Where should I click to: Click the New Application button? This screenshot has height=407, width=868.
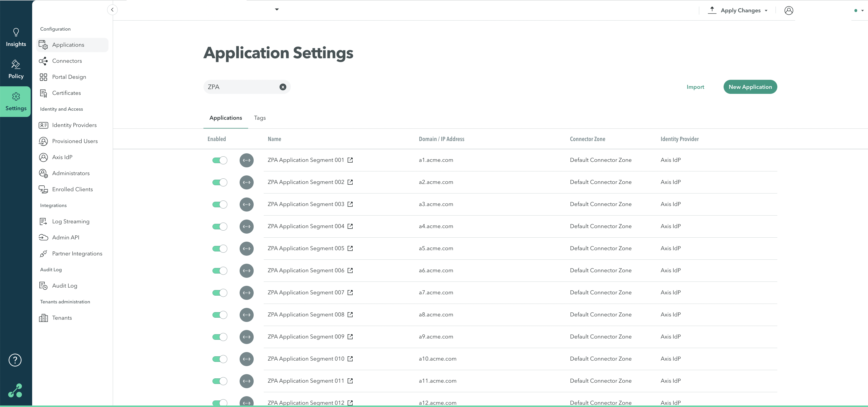[x=750, y=87]
